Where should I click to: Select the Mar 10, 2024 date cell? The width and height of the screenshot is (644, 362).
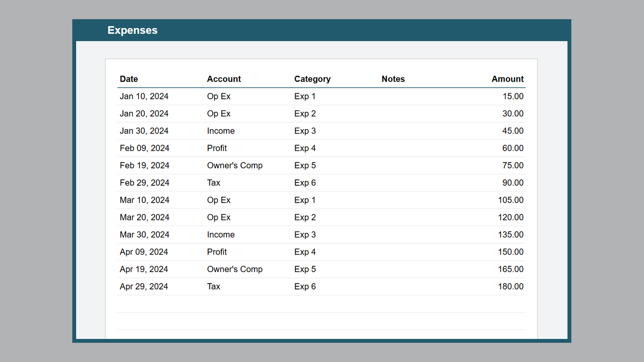click(x=144, y=200)
